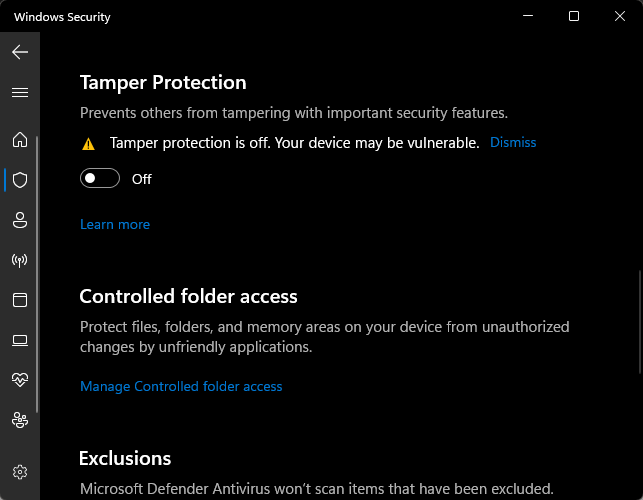The height and width of the screenshot is (500, 643).
Task: Click the main page vertical scrollbar
Action: 640,322
